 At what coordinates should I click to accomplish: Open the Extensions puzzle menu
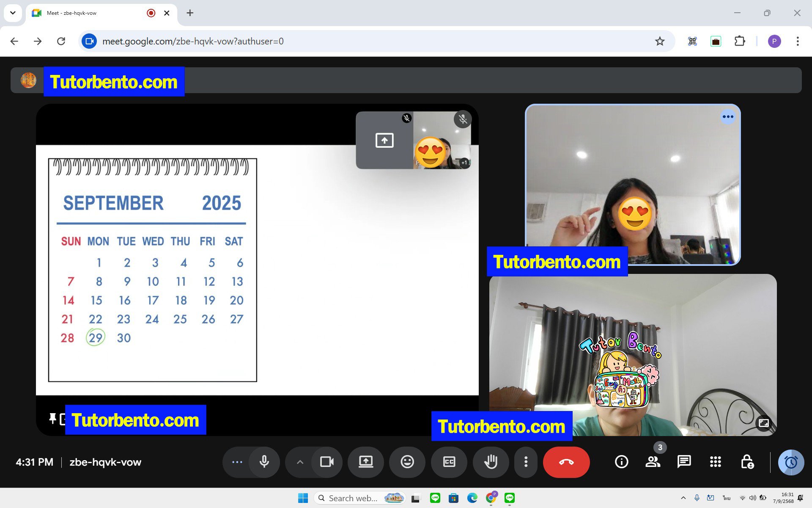739,41
